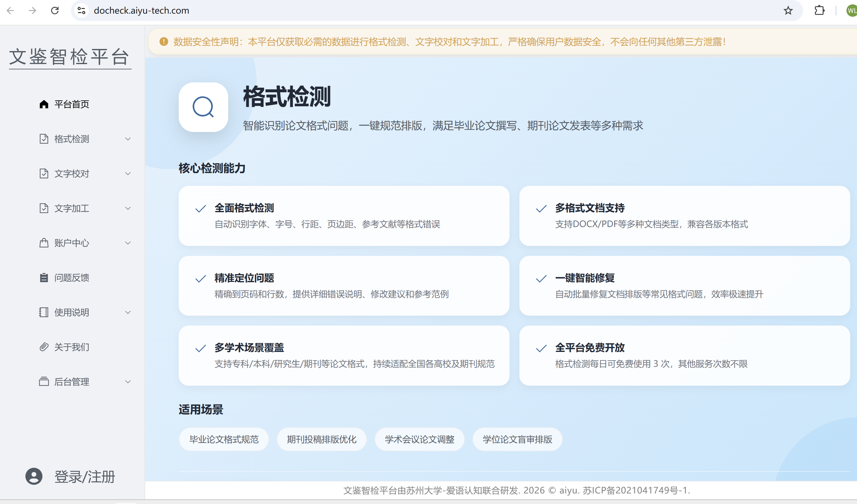
Task: Open the 使用说明 menu item
Action: click(x=72, y=312)
